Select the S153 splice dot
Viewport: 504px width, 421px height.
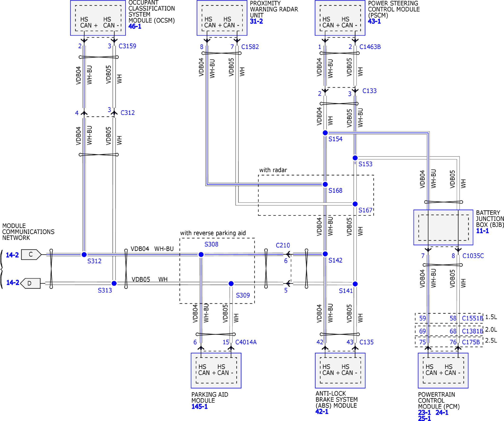point(355,158)
